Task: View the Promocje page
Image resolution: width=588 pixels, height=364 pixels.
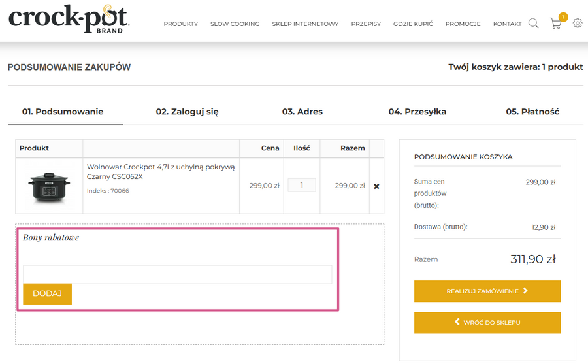Action: click(x=463, y=24)
